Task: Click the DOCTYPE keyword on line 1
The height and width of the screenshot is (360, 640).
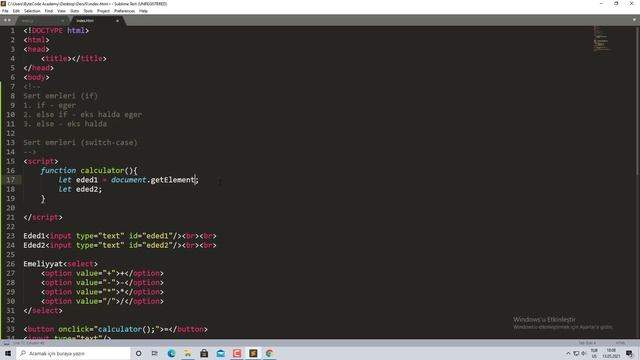Action: click(x=47, y=31)
